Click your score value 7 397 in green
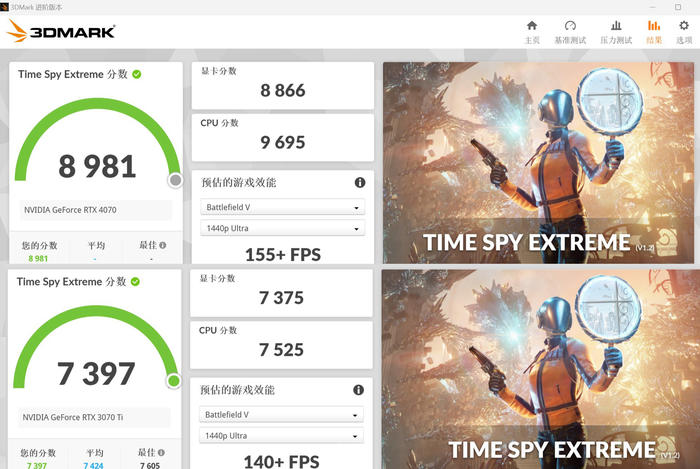700x469 pixels. coord(37,465)
